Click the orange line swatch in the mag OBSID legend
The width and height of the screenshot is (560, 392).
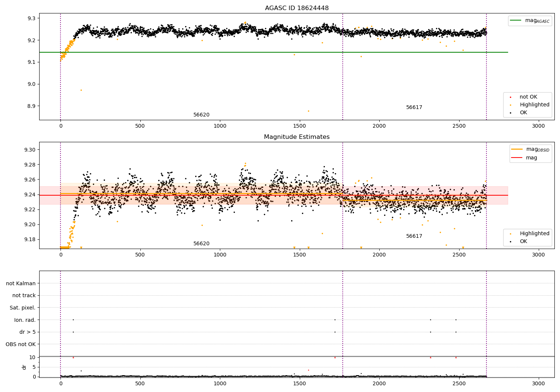click(x=517, y=149)
